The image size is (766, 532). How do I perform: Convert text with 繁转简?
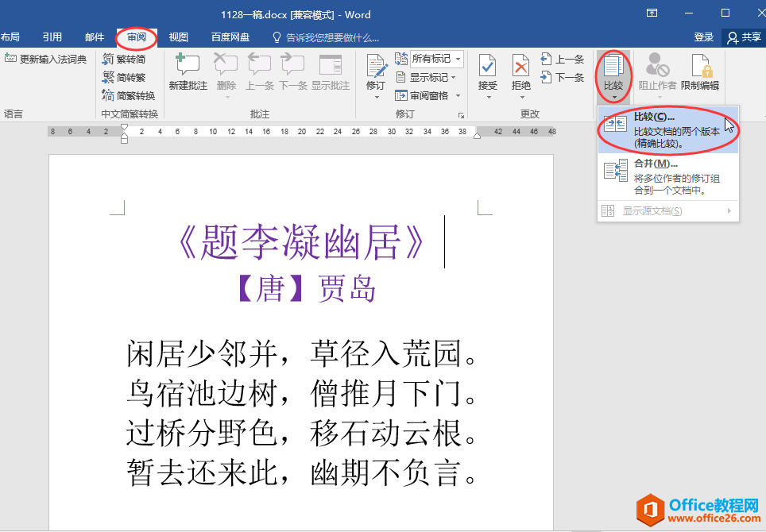[x=124, y=59]
